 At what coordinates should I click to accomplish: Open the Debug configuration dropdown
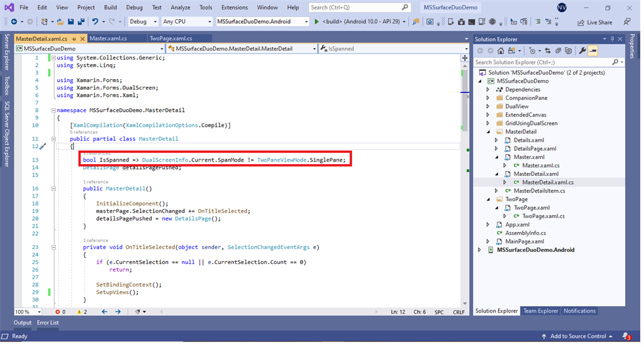click(142, 22)
